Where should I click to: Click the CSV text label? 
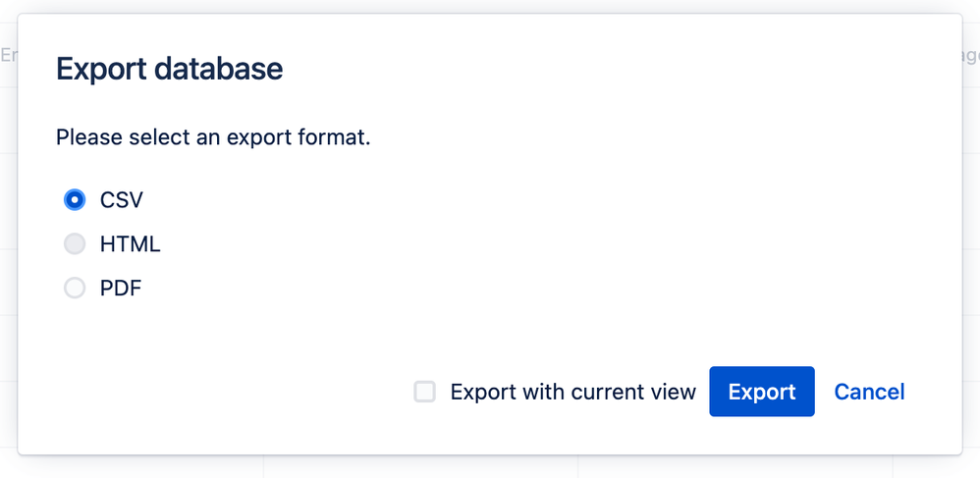click(x=122, y=200)
